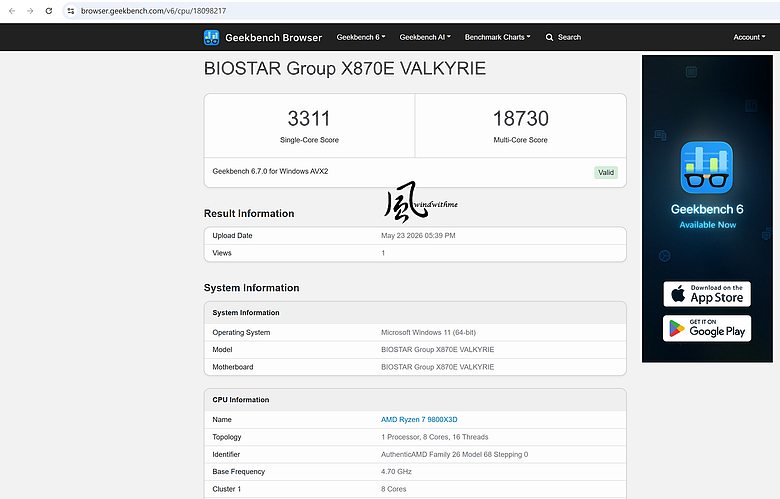Image resolution: width=780 pixels, height=499 pixels.
Task: Click the Topology value 1 Processor, 8 Cores
Action: [x=434, y=437]
